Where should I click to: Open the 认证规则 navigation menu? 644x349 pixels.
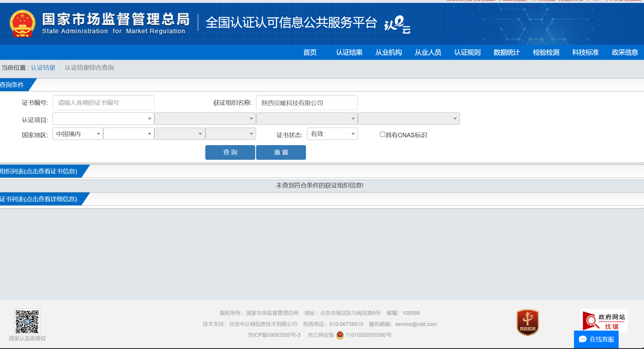467,52
